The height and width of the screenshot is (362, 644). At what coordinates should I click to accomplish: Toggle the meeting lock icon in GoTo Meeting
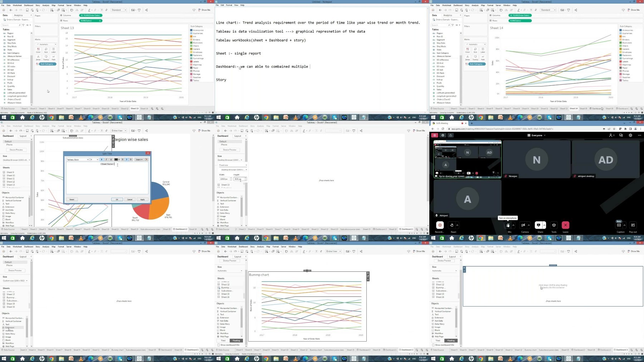(451, 135)
